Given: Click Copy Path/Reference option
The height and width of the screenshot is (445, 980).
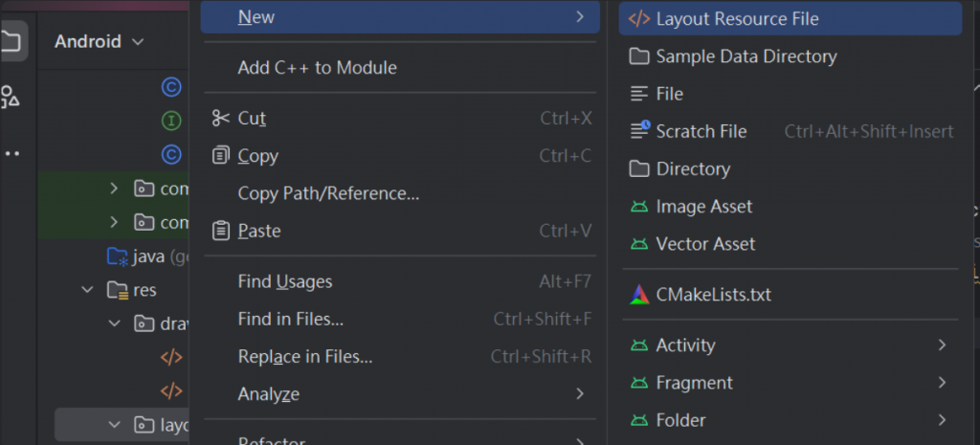Looking at the screenshot, I should click(x=328, y=193).
